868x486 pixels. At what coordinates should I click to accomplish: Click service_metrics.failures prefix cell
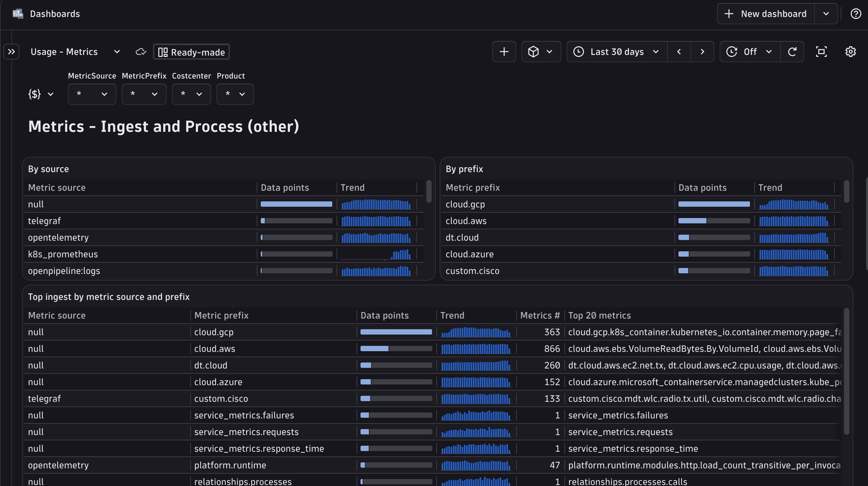pyautogui.click(x=244, y=415)
